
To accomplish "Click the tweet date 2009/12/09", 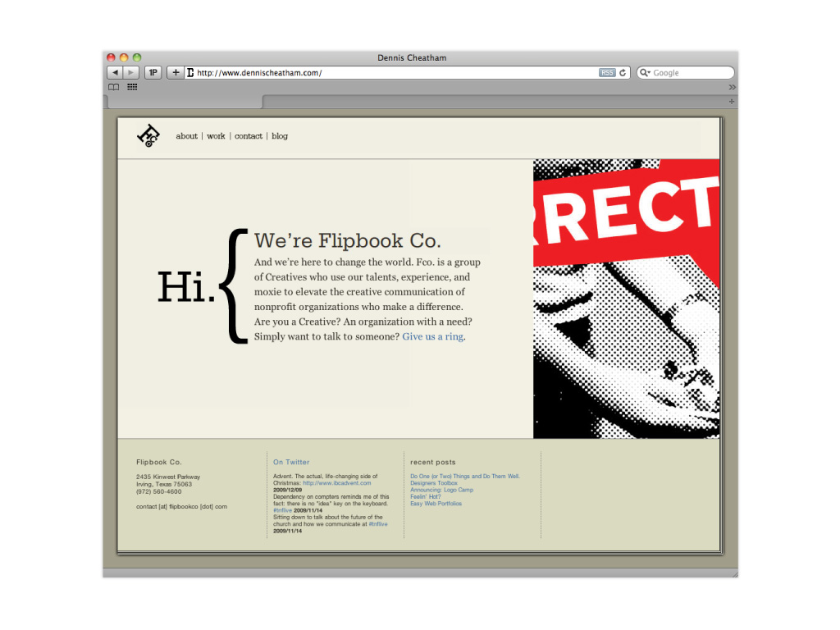I will tap(288, 490).
